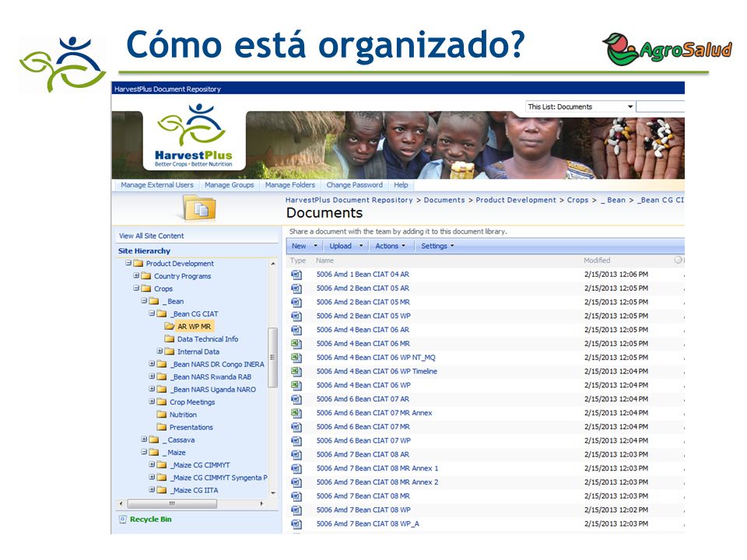Click Word icon for 5006 Amd 6 Bean CIAT 07 AR
The width and height of the screenshot is (747, 560).
296,399
